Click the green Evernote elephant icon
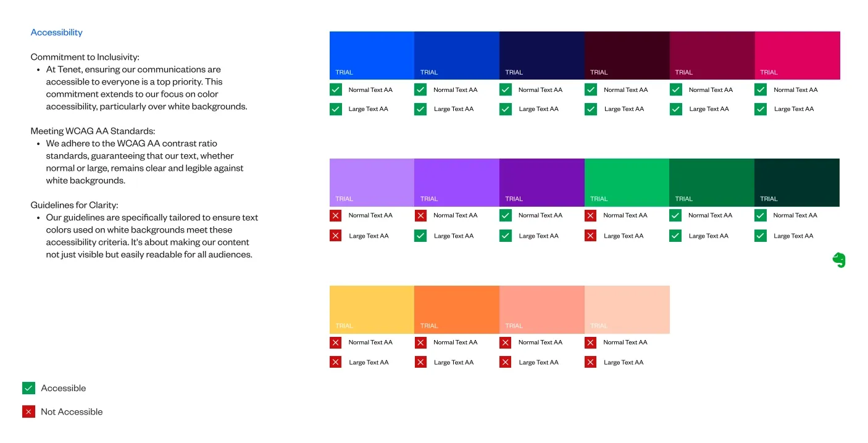This screenshot has height=443, width=868. [x=838, y=260]
